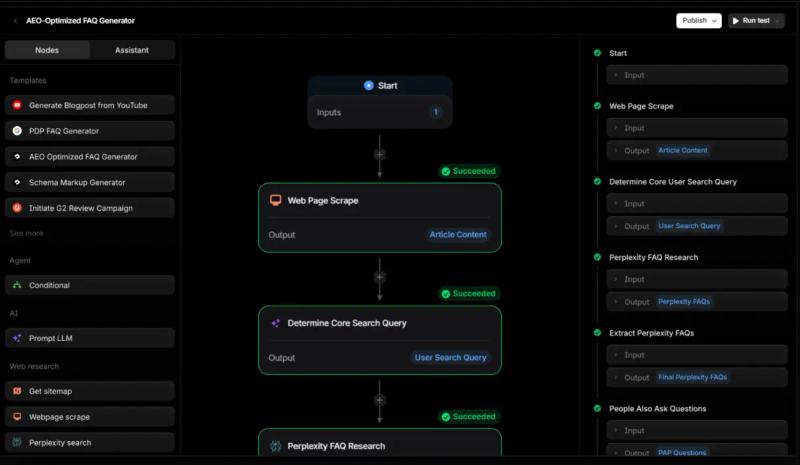Expand the Input row under Start in results
Viewport: 800px width, 465px height.
[x=696, y=75]
